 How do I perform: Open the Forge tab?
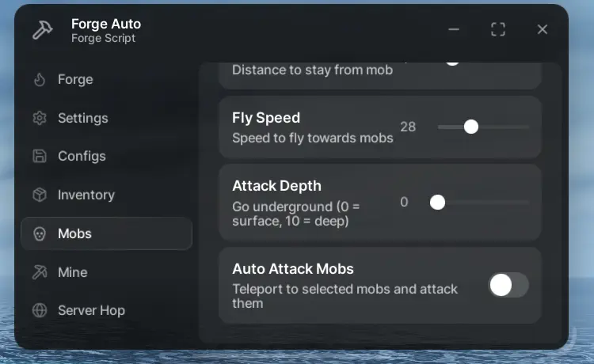(75, 80)
